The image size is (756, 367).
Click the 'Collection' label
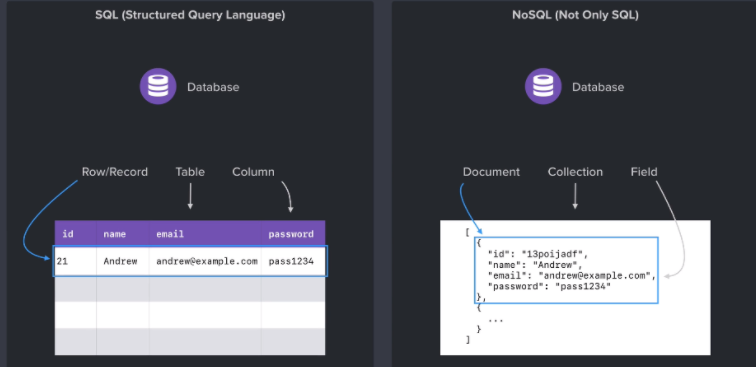575,172
